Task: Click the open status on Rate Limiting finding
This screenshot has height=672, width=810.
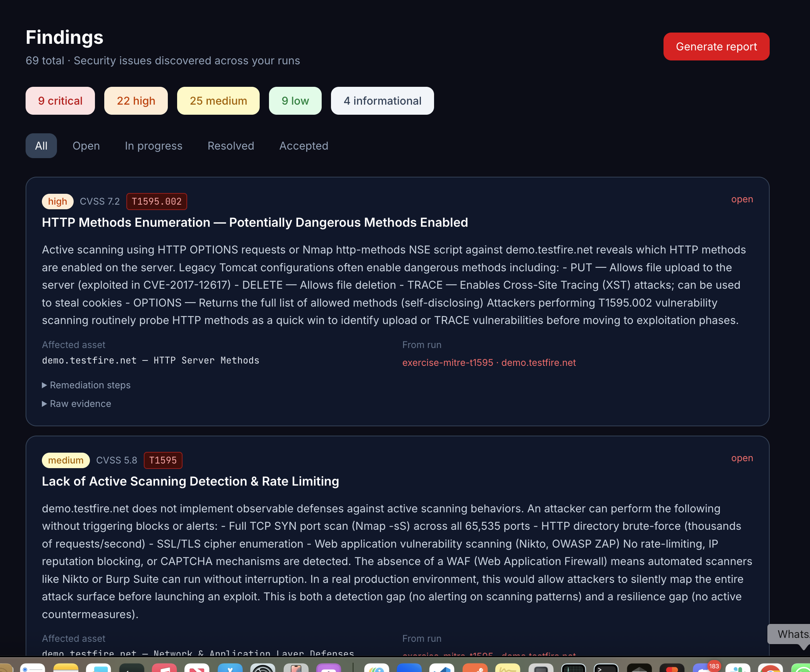Action: pos(742,458)
